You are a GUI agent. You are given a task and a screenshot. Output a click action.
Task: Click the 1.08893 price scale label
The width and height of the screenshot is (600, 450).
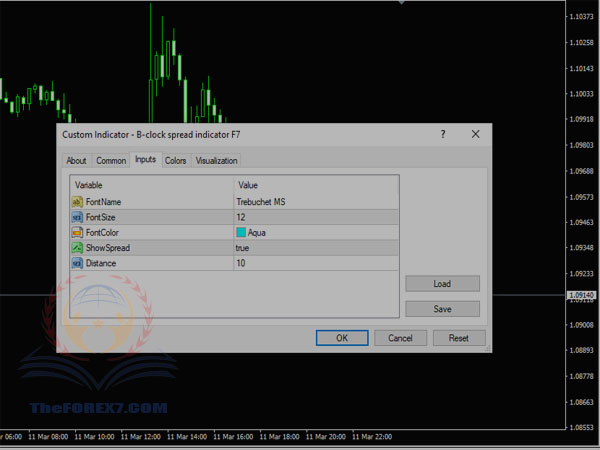coord(582,350)
